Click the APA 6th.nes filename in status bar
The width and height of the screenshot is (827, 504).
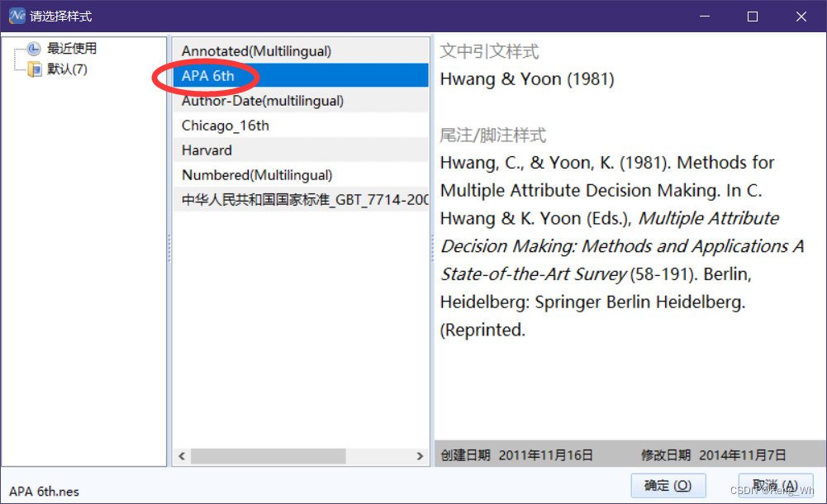(45, 492)
